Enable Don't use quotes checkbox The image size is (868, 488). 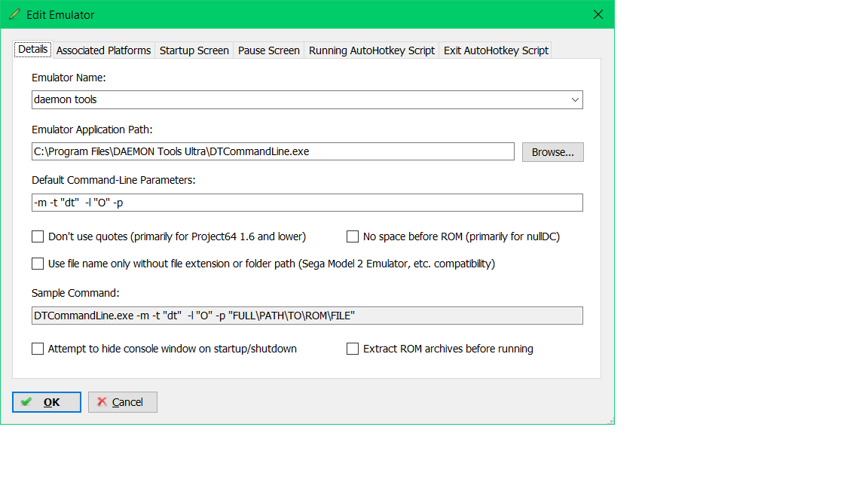pyautogui.click(x=38, y=236)
